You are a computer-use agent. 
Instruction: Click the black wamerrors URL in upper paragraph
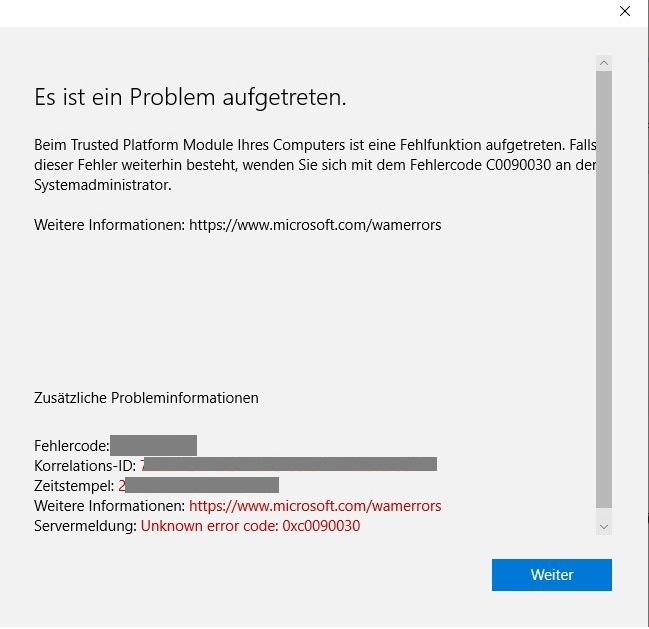[315, 225]
